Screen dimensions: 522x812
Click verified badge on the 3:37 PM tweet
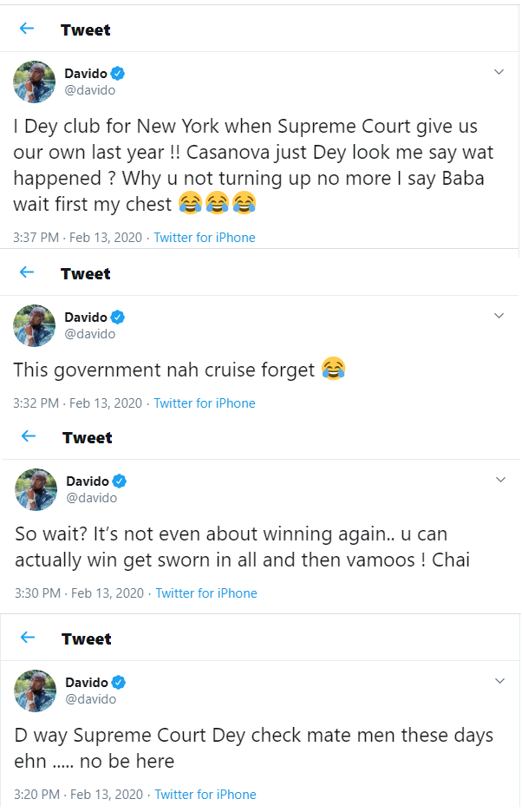(116, 74)
